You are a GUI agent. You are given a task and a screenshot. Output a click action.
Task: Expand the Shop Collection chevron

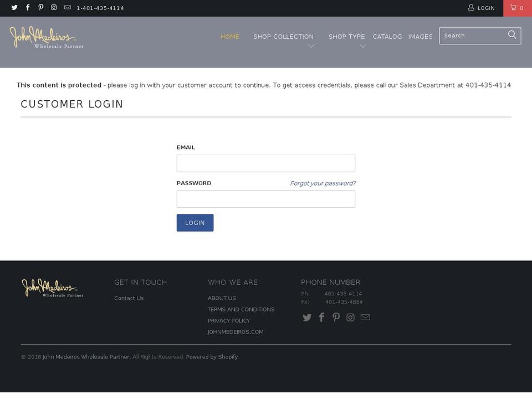[x=311, y=46]
